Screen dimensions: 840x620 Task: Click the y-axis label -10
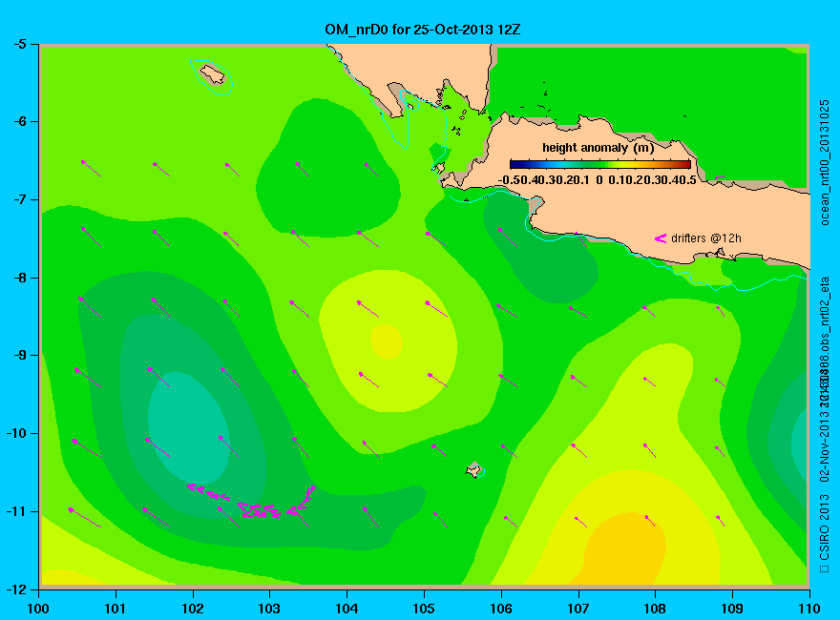(16, 433)
